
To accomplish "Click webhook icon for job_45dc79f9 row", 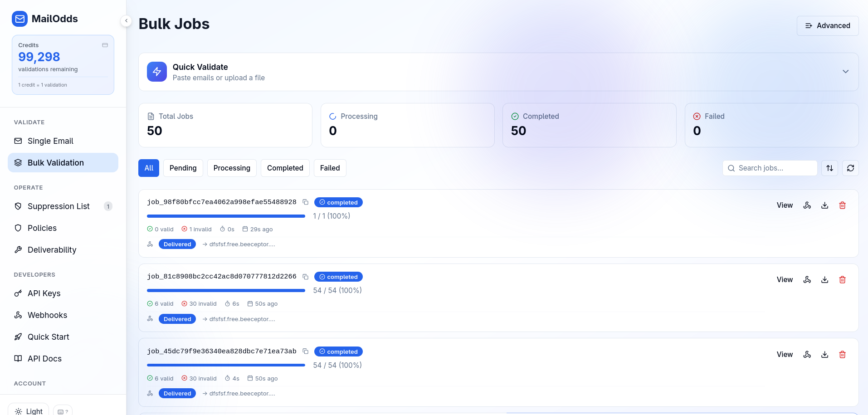I will coord(807,355).
